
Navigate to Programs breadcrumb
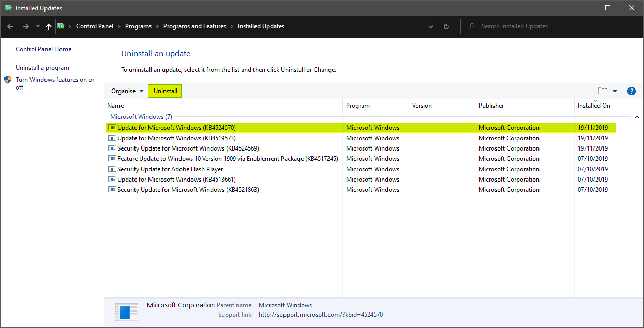tap(139, 26)
